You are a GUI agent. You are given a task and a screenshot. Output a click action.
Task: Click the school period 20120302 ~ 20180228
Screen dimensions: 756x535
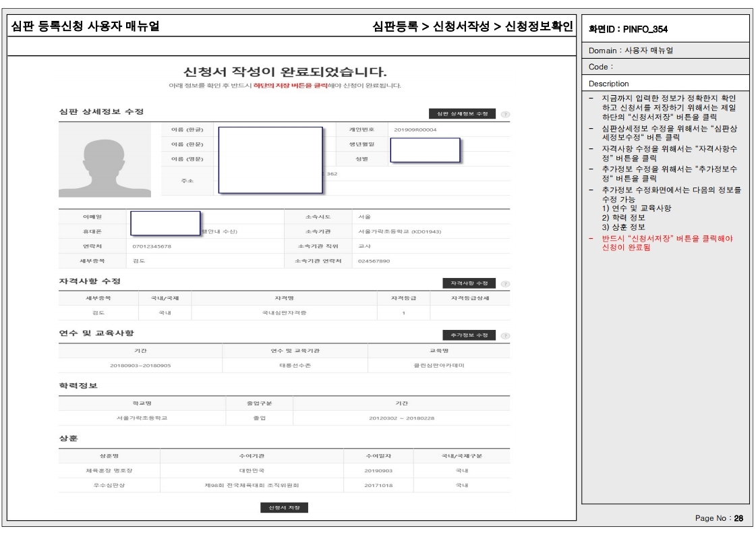click(402, 418)
